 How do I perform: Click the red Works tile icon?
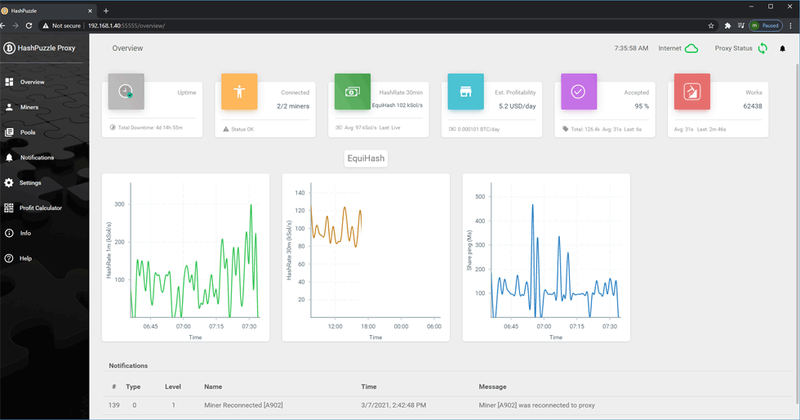[x=692, y=91]
